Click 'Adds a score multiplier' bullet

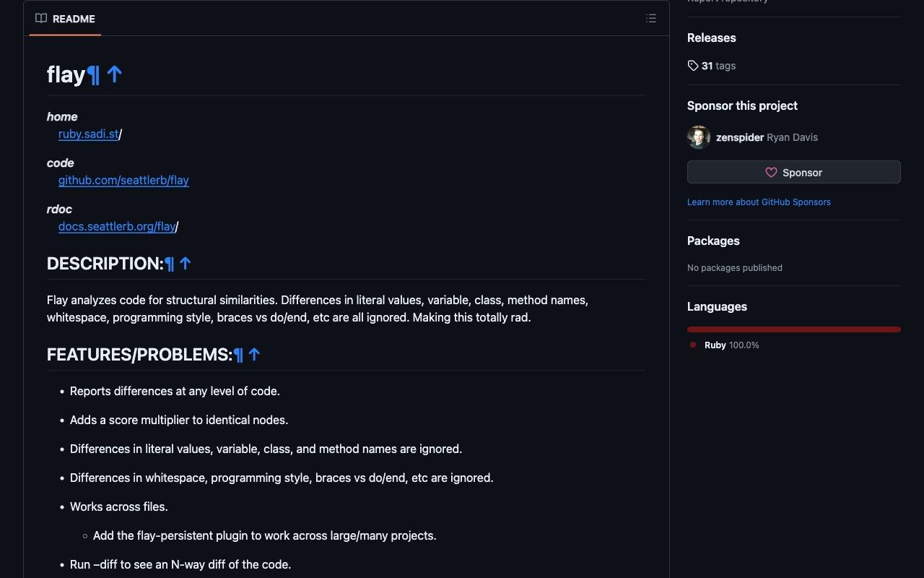(x=179, y=420)
